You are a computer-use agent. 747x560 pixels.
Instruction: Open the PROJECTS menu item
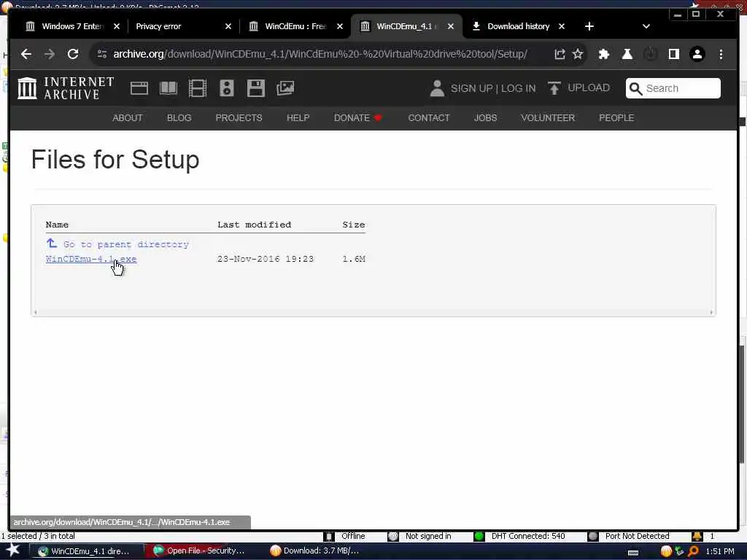point(239,117)
